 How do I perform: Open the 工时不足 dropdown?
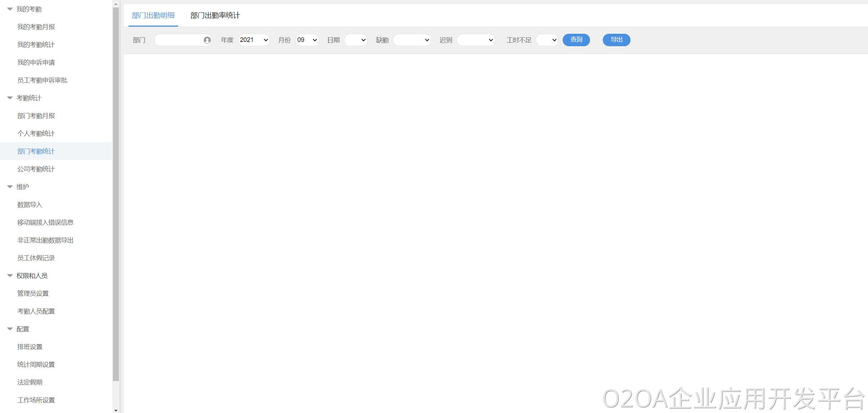point(547,40)
